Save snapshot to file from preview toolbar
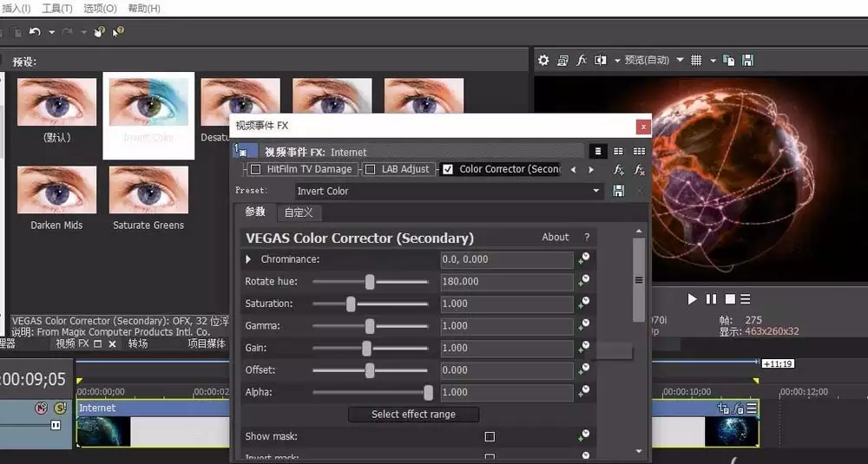The image size is (868, 464). [x=747, y=61]
